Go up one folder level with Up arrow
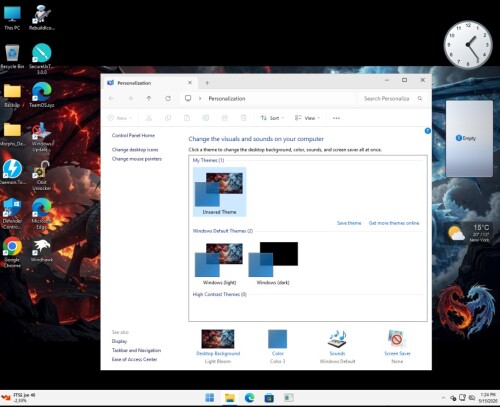The width and height of the screenshot is (500, 407). (x=149, y=98)
